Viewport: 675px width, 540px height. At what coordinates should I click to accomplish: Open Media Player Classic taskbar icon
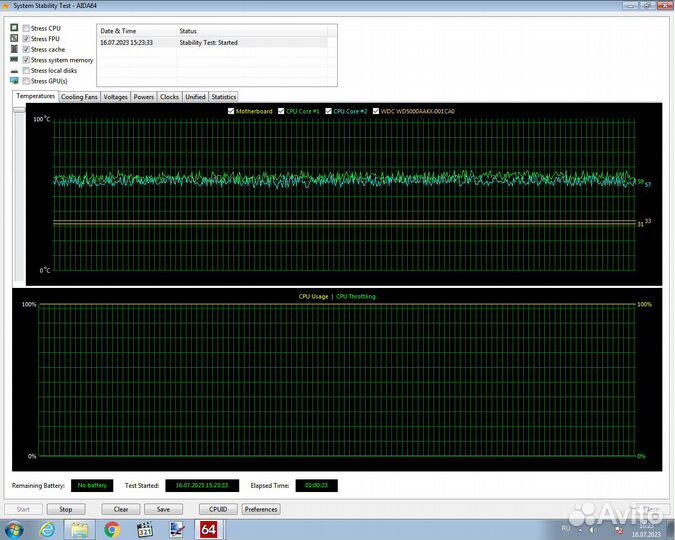(x=144, y=529)
